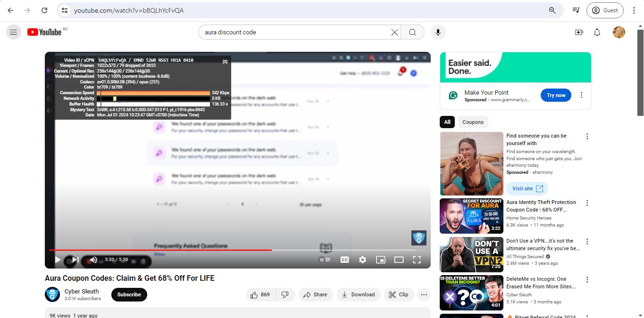Subscribe to Cyber Sleuth
Screen dimensions: 644x318
(x=129, y=295)
